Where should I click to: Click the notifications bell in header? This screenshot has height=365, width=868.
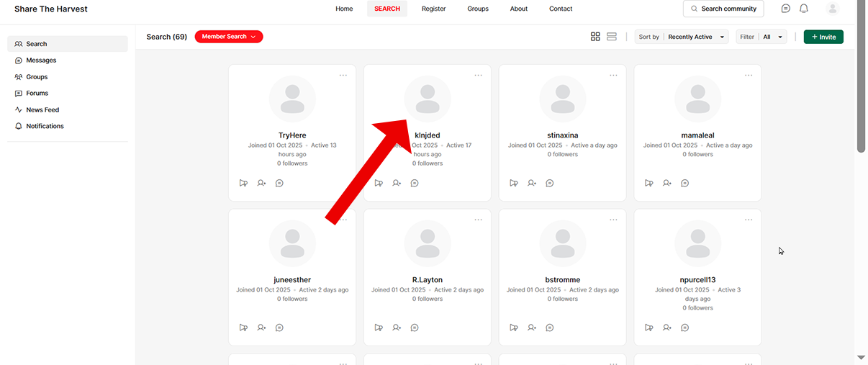coord(804,9)
